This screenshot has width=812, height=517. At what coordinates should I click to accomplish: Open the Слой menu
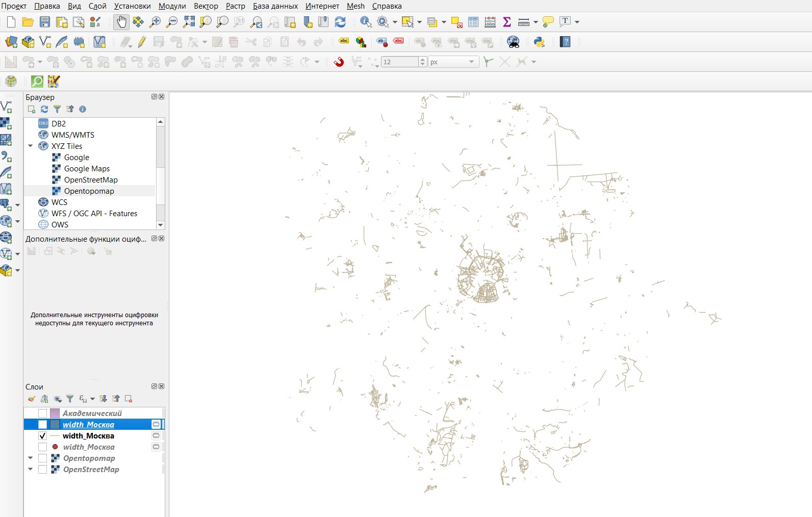97,6
